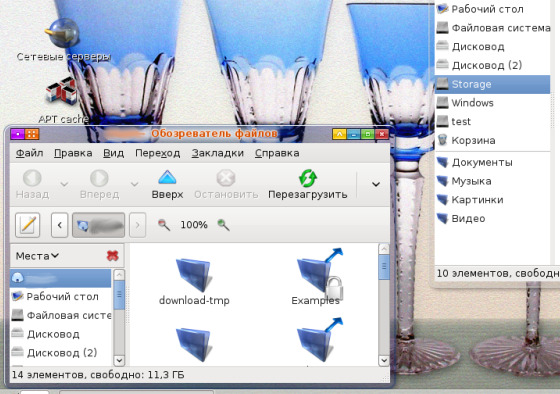This screenshot has width=560, height=394.
Task: Click the right path arrow button
Action: tap(138, 225)
